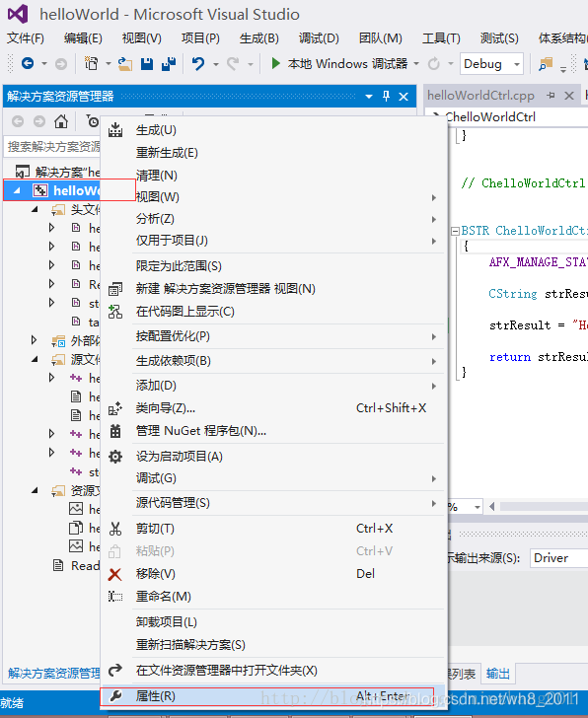Click the pending changes filter icon
The image size is (588, 718).
point(93,121)
